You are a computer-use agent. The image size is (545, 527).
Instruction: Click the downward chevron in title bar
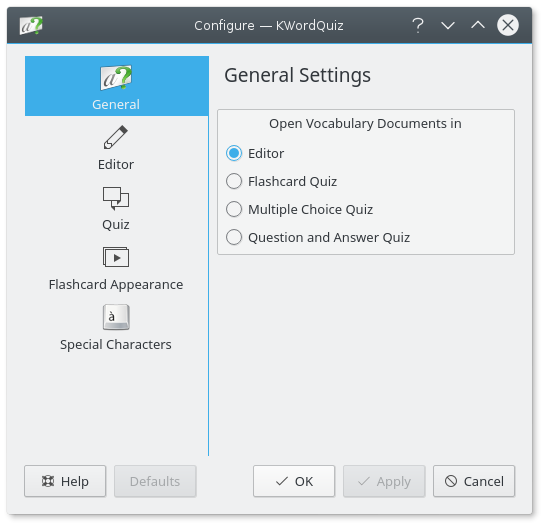pos(448,25)
